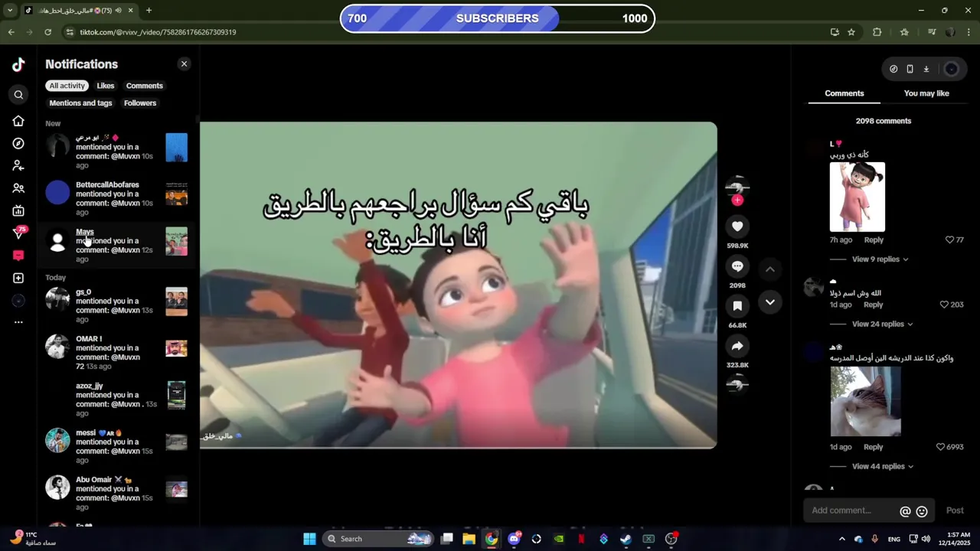Viewport: 980px width, 551px height.
Task: Go to the next video arrow
Action: click(x=770, y=302)
